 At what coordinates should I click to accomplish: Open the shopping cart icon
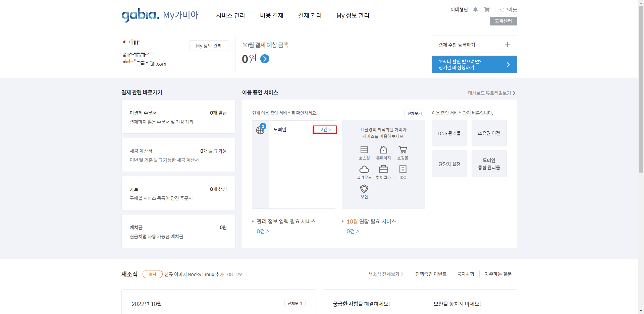pos(487,10)
